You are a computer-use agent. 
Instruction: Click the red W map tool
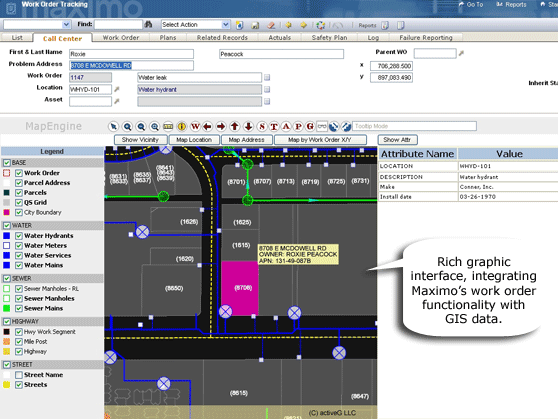195,126
